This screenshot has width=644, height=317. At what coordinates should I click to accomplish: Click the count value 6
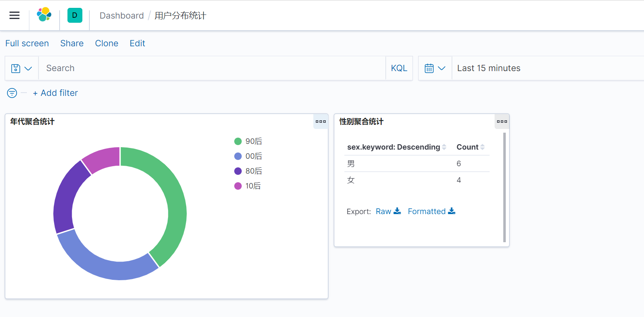[459, 164]
